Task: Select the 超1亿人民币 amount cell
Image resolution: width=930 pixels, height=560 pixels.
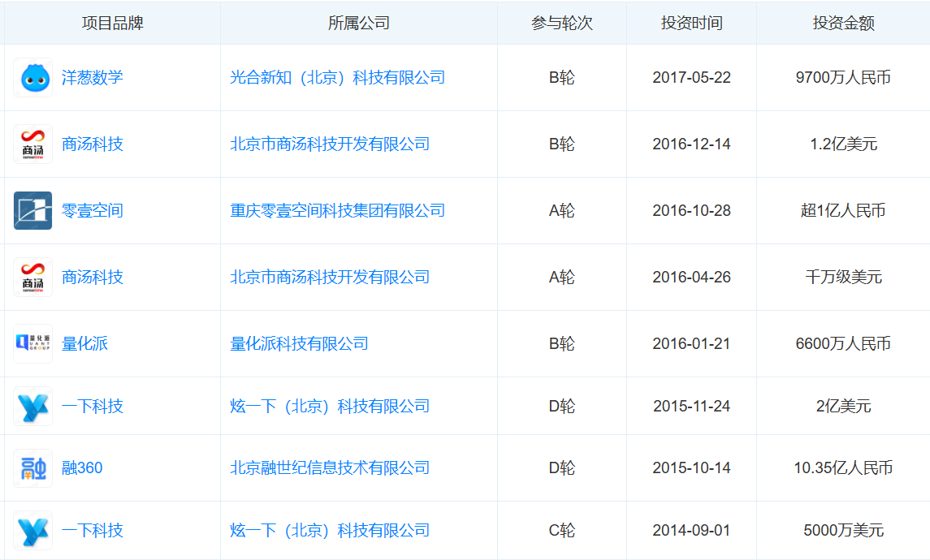Action: click(x=843, y=210)
